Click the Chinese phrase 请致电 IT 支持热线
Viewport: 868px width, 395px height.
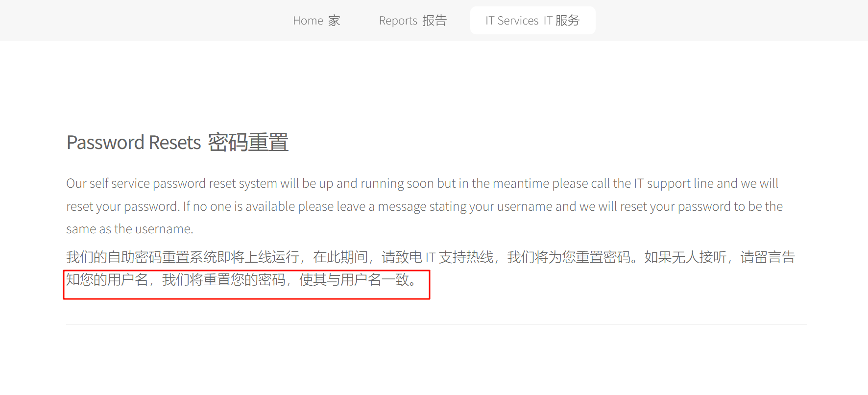(x=437, y=257)
